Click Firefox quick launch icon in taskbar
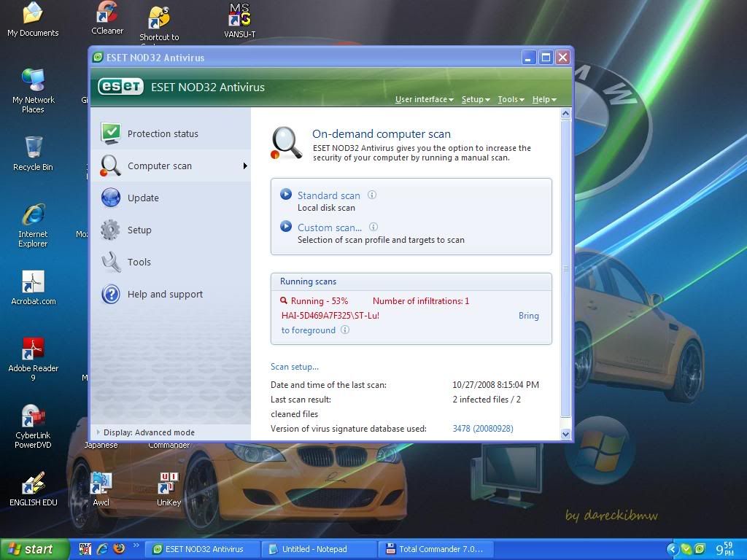 (119, 548)
